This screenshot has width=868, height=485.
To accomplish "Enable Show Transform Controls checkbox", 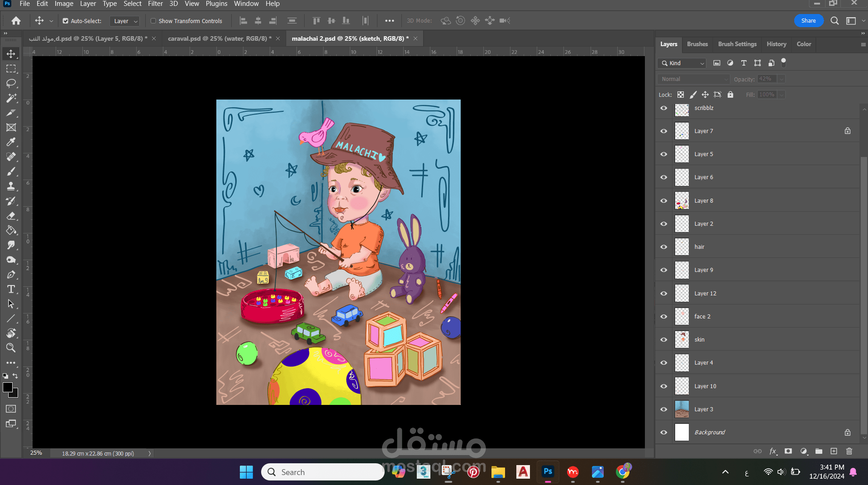I will click(x=153, y=21).
